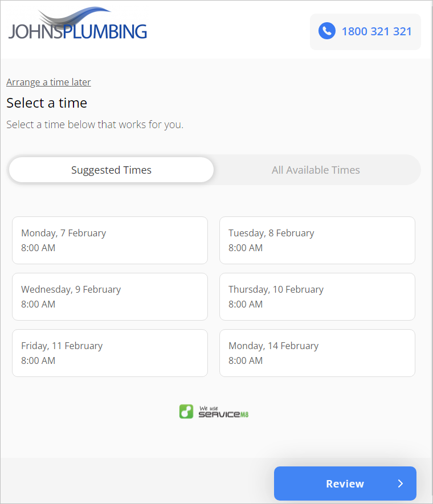The image size is (433, 504).
Task: Toggle to the Suggested Times view
Action: tap(111, 170)
